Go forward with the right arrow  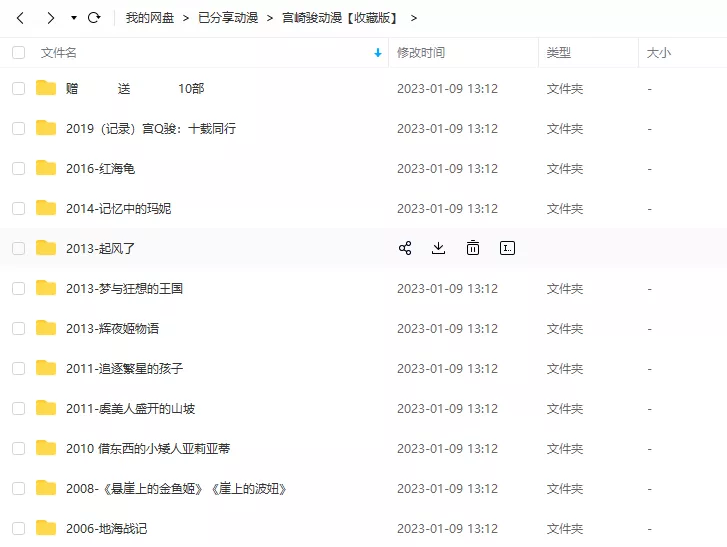click(x=50, y=18)
